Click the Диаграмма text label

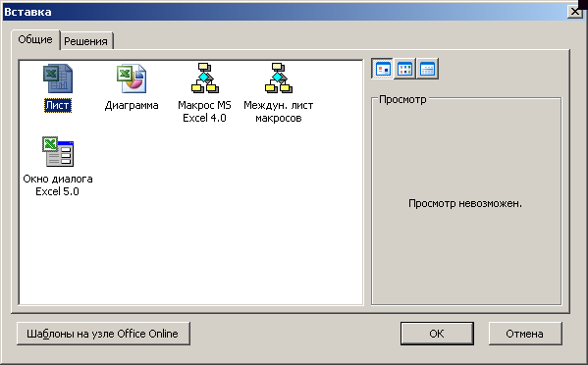tap(132, 105)
